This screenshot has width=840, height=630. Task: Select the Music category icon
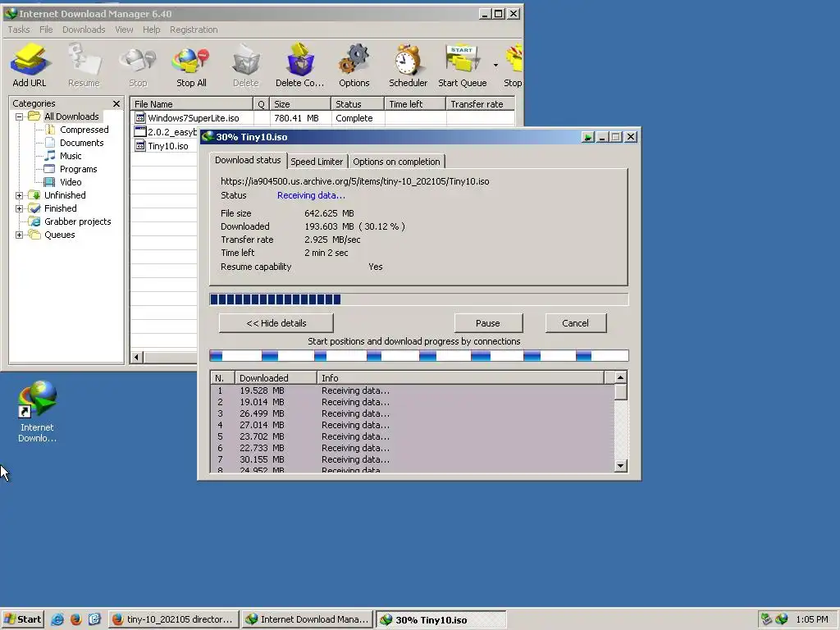click(50, 156)
